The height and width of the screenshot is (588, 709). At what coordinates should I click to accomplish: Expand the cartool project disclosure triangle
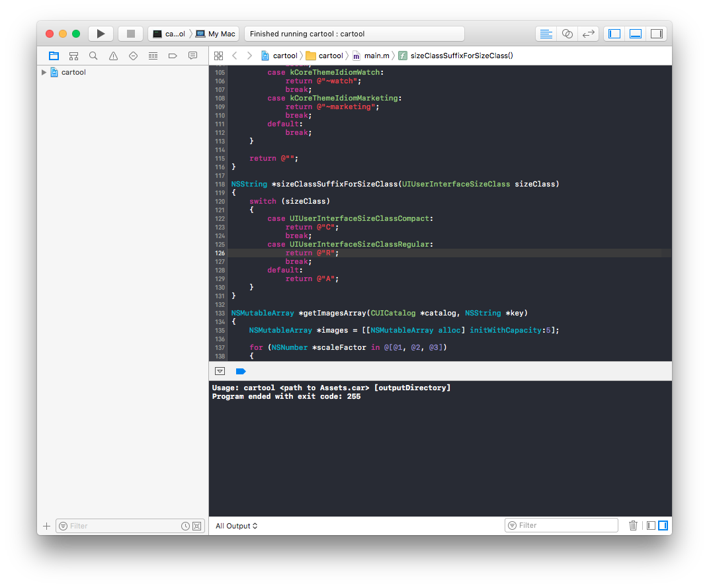(x=44, y=72)
